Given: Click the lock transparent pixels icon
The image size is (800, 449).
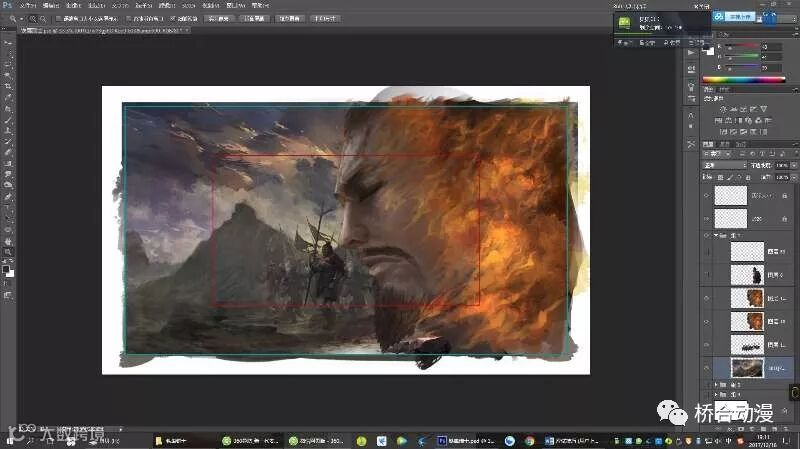Looking at the screenshot, I should click(720, 177).
